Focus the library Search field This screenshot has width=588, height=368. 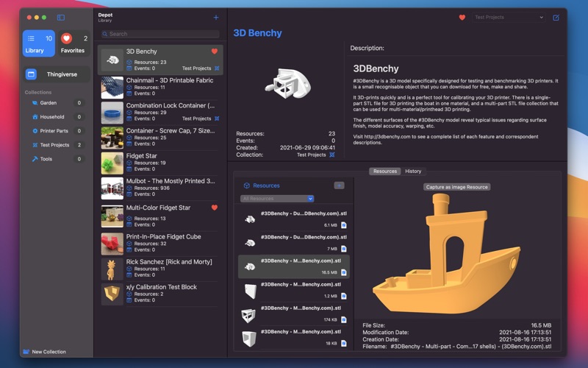(160, 34)
